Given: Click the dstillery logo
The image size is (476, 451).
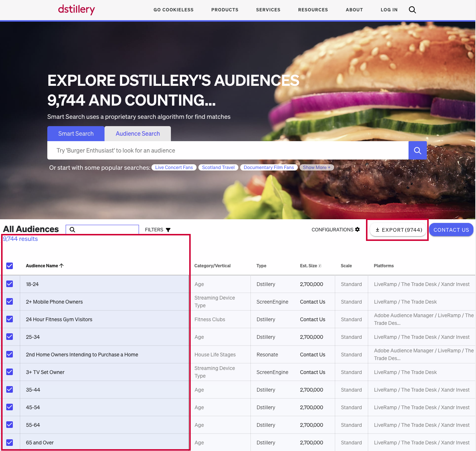Looking at the screenshot, I should click(76, 10).
